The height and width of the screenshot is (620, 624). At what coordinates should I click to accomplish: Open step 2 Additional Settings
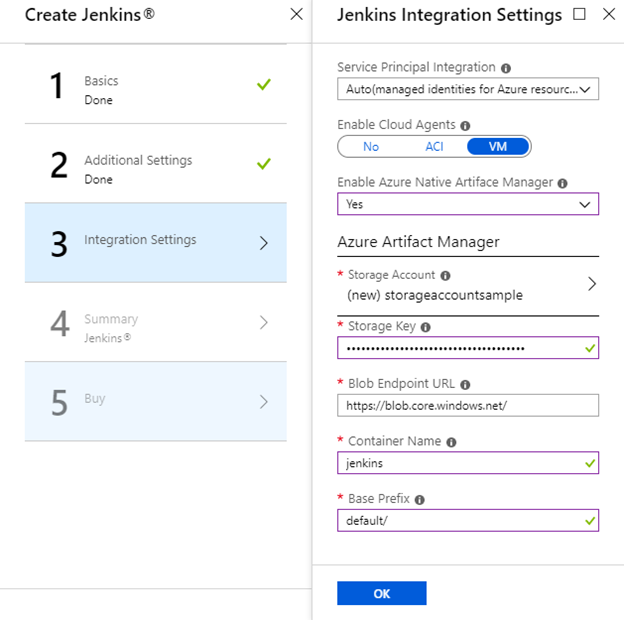pos(155,165)
